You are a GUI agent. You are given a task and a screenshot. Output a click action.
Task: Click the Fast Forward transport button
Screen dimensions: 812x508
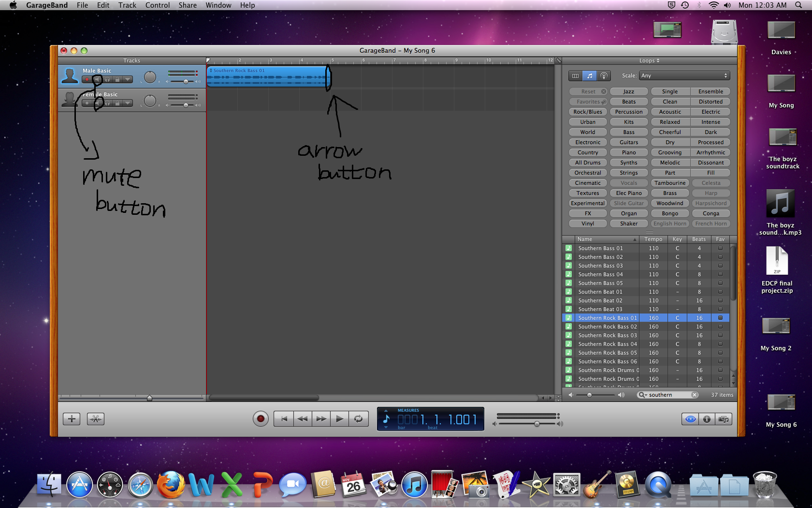point(321,419)
